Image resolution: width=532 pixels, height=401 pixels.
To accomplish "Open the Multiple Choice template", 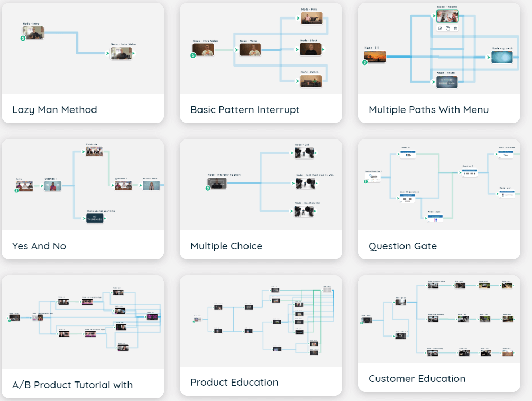I will pyautogui.click(x=226, y=246).
